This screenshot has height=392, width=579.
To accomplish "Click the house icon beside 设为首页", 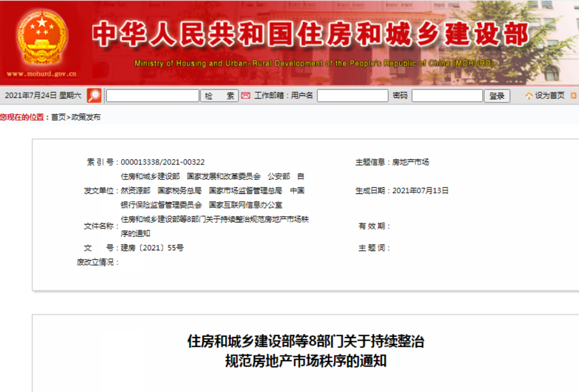I will [529, 96].
